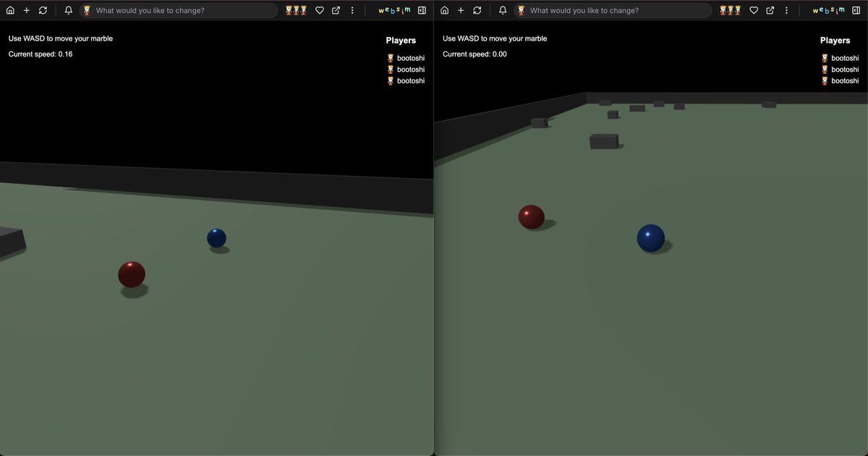Go to home in right window
The image size is (868, 456).
pos(444,11)
